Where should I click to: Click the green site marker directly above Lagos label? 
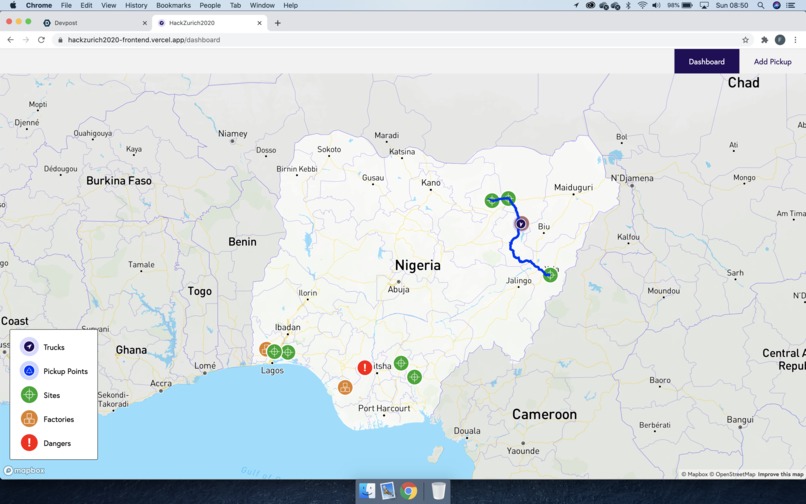coord(274,352)
